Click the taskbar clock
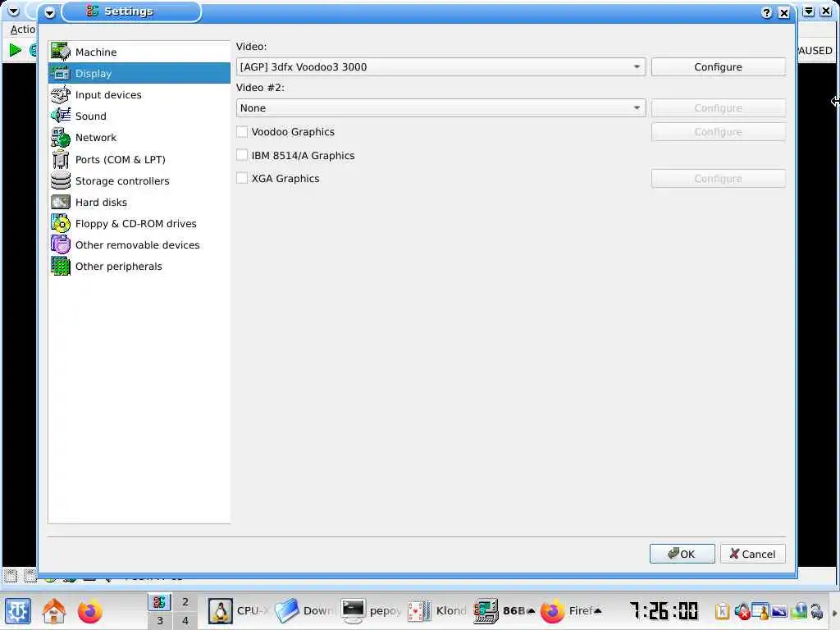Screen dimensions: 840x630 [x=664, y=610]
